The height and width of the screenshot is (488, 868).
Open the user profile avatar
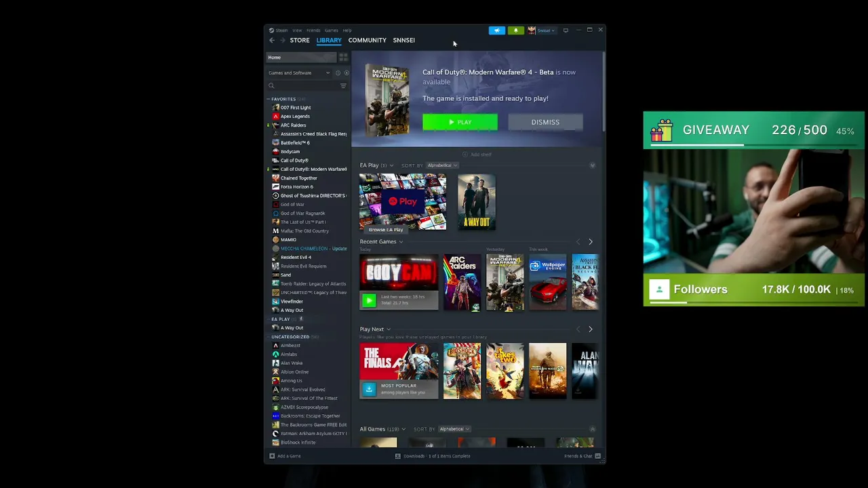(532, 30)
